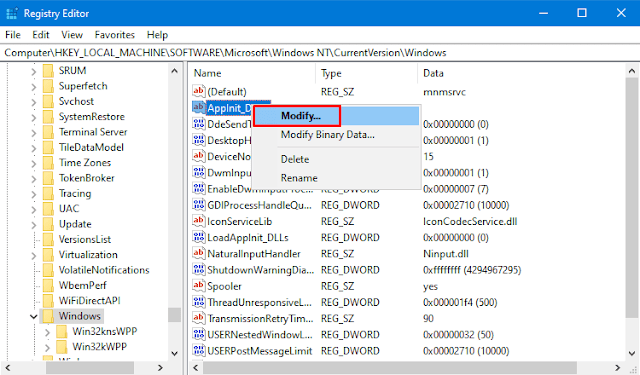Click the Svchost folder icon
Screen dimensions: 640x375
click(48, 101)
